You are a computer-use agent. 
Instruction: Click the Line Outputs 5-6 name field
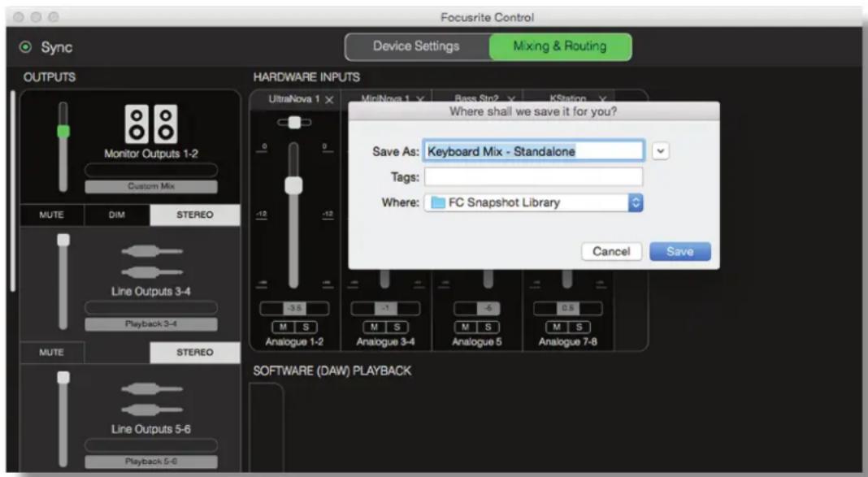[151, 445]
